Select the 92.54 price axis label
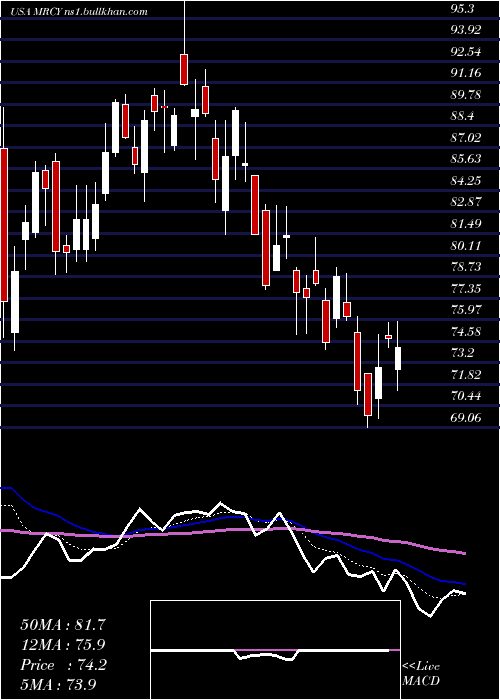The image size is (500, 700). 466,51
